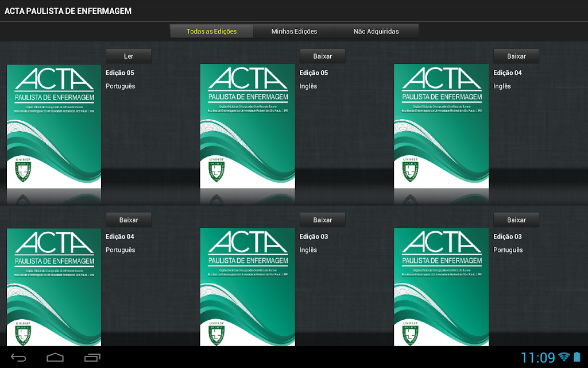Switch to the Não Adquiridas tab
The width and height of the screenshot is (588, 368).
(376, 31)
